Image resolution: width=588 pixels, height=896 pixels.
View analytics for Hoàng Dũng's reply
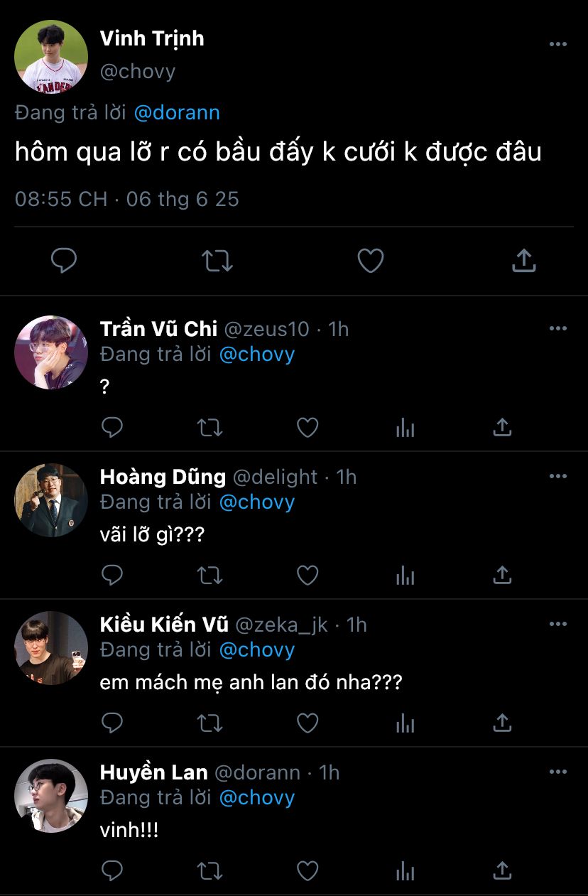405,575
